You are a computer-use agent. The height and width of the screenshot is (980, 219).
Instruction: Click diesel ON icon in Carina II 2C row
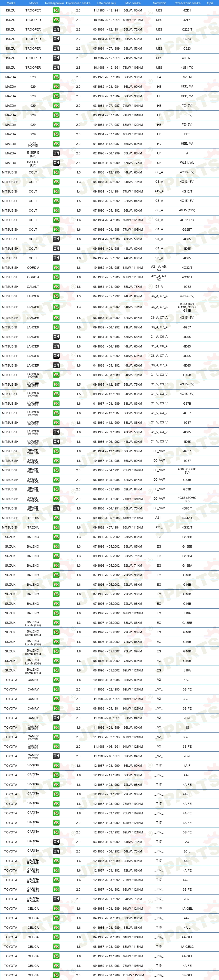(x=56, y=842)
